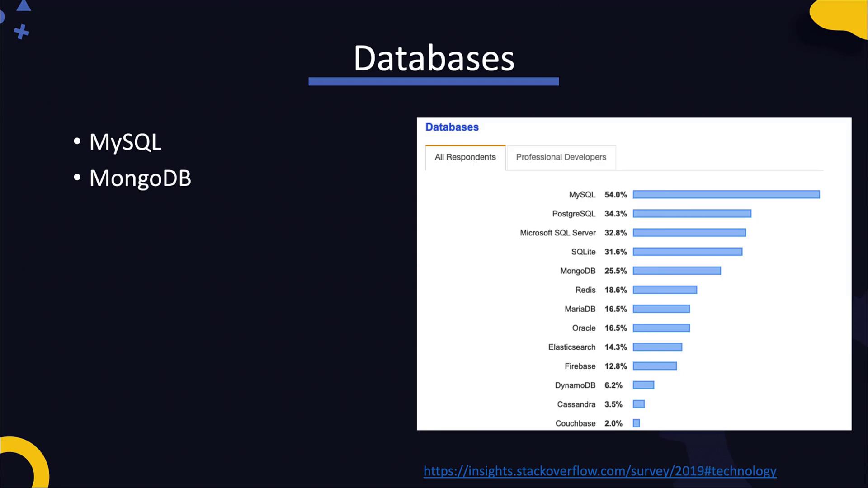Click the MongoDB bullet point
This screenshot has width=868, height=488.
[x=140, y=178]
